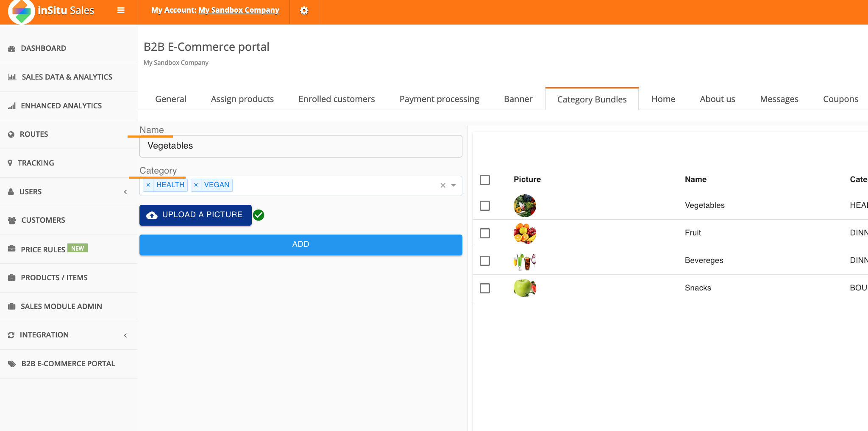Click the hamburger menu icon in header
Image resolution: width=868 pixels, height=431 pixels.
pyautogui.click(x=121, y=11)
